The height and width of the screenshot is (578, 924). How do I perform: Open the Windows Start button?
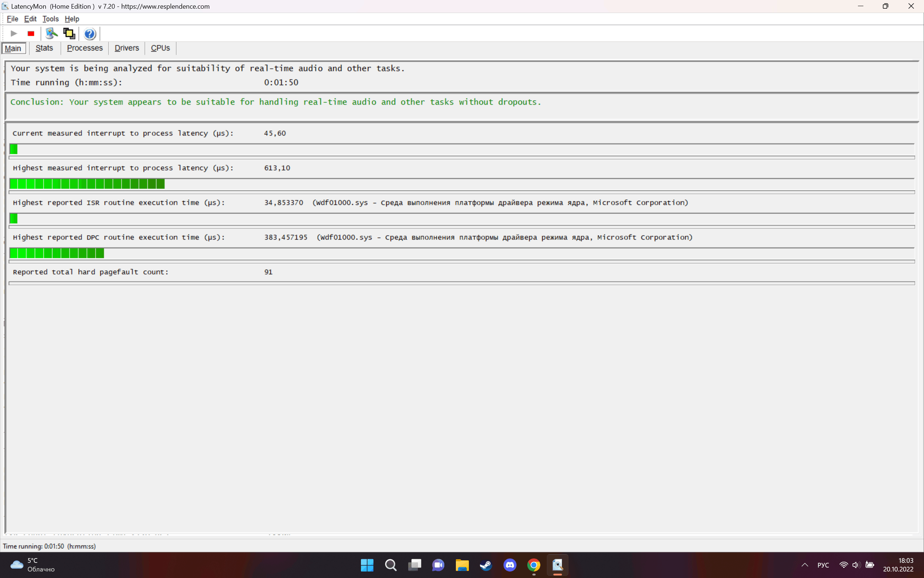(367, 565)
